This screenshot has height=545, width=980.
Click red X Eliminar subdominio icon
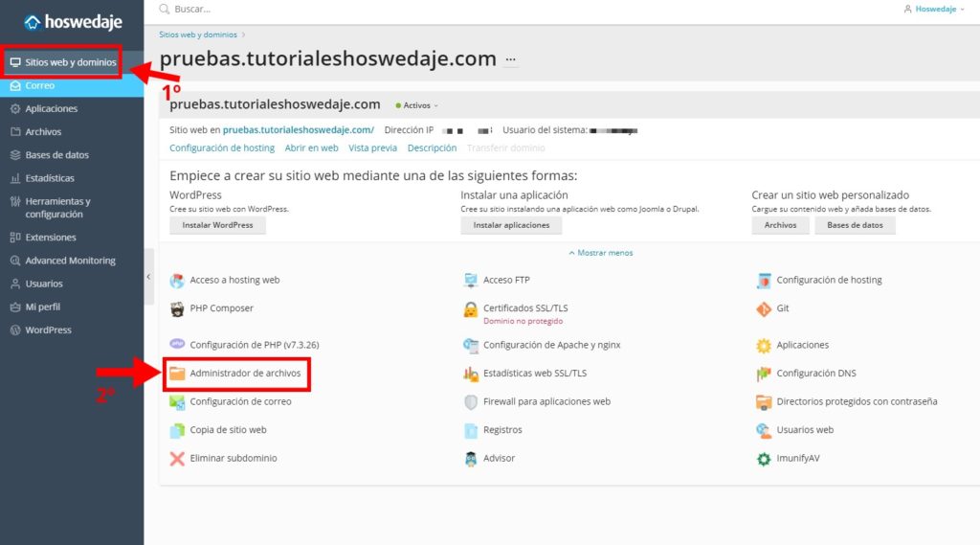177,458
